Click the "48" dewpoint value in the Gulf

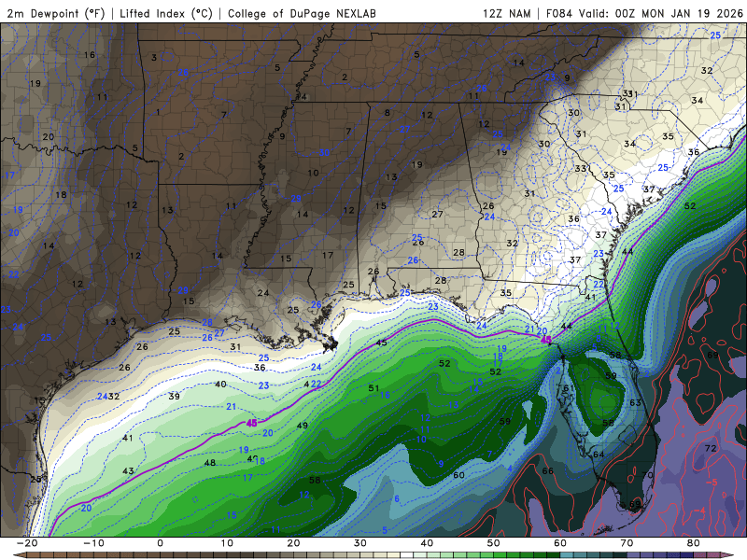click(209, 462)
